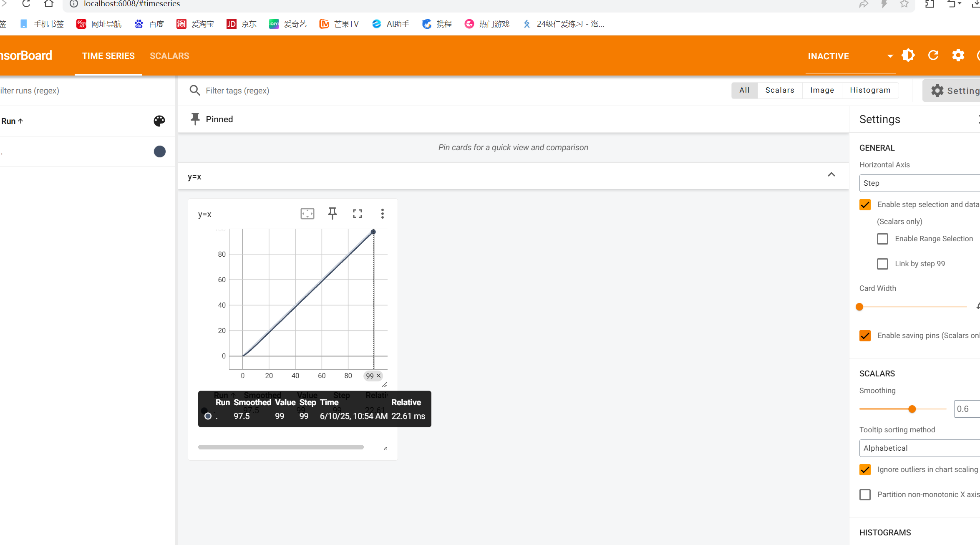Open the Horizontal Axis Step dropdown

[920, 183]
